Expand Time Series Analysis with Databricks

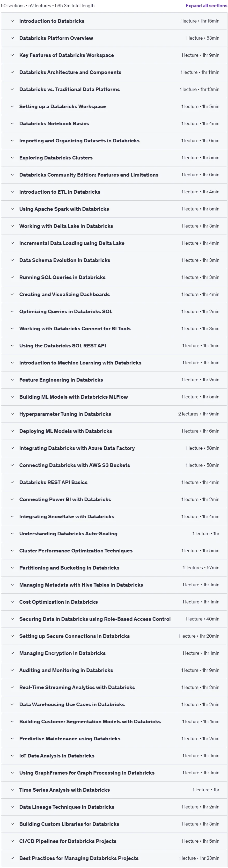click(x=114, y=790)
